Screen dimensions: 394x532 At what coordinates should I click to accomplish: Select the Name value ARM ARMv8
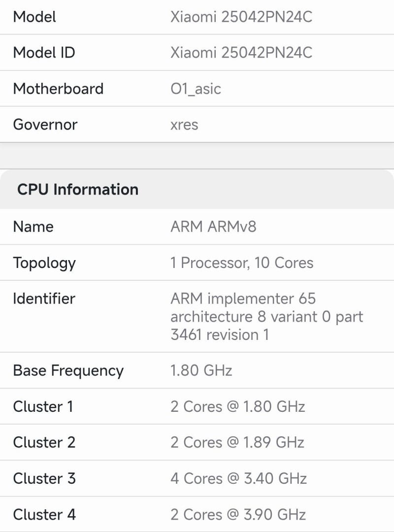click(x=213, y=227)
